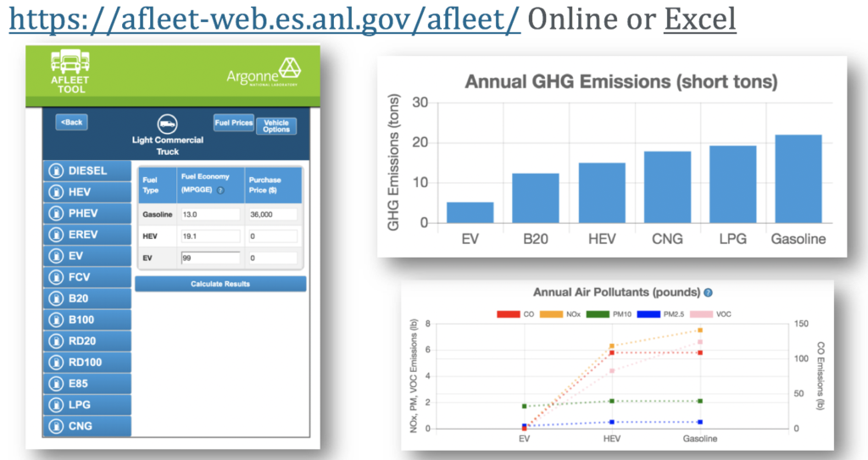Click the EV bar in GHG chart

(470, 213)
